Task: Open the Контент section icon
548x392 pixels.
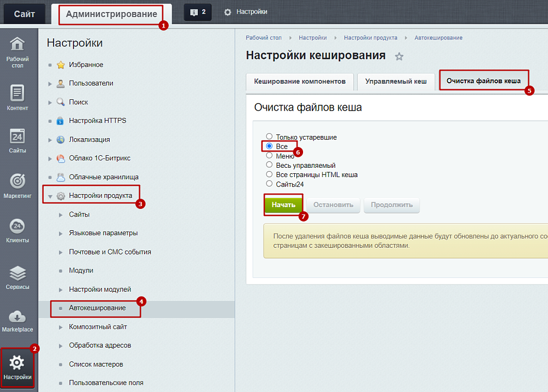Action: point(18,93)
